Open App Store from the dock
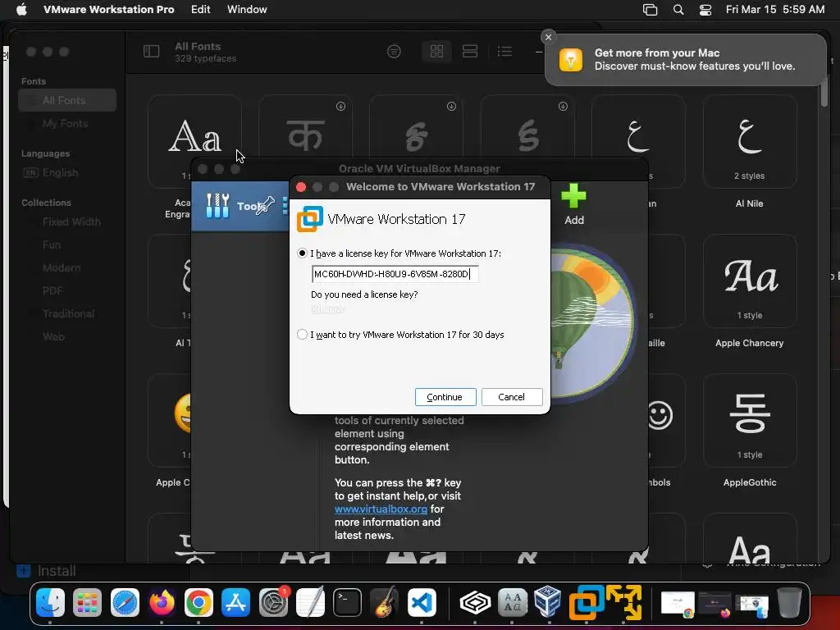Screen dimensions: 840x630 point(235,602)
